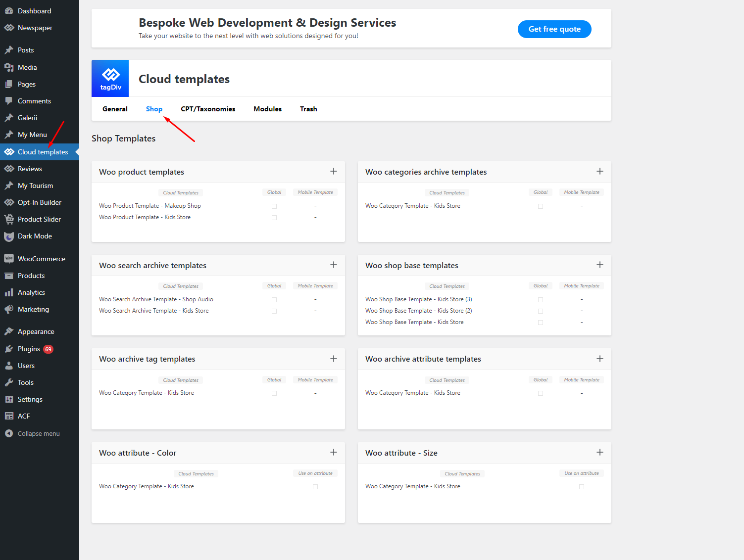Open Woo Shop Base Template - Kids Store (3)
Viewport: 744px width, 560px height.
pyautogui.click(x=419, y=299)
